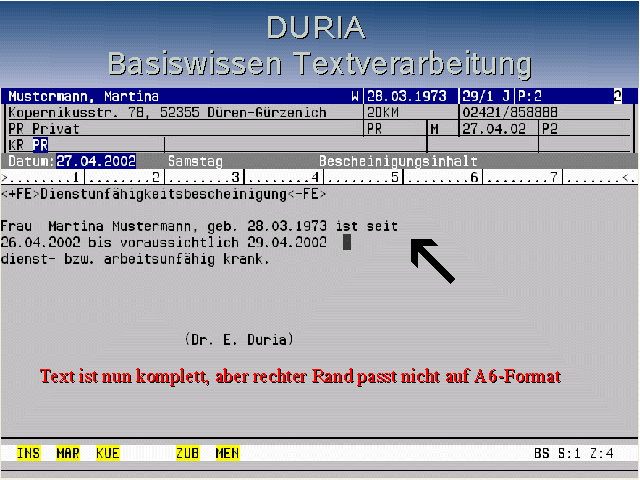The height and width of the screenshot is (480, 640).
Task: Click ruler tab stop 1
Action: pos(76,178)
